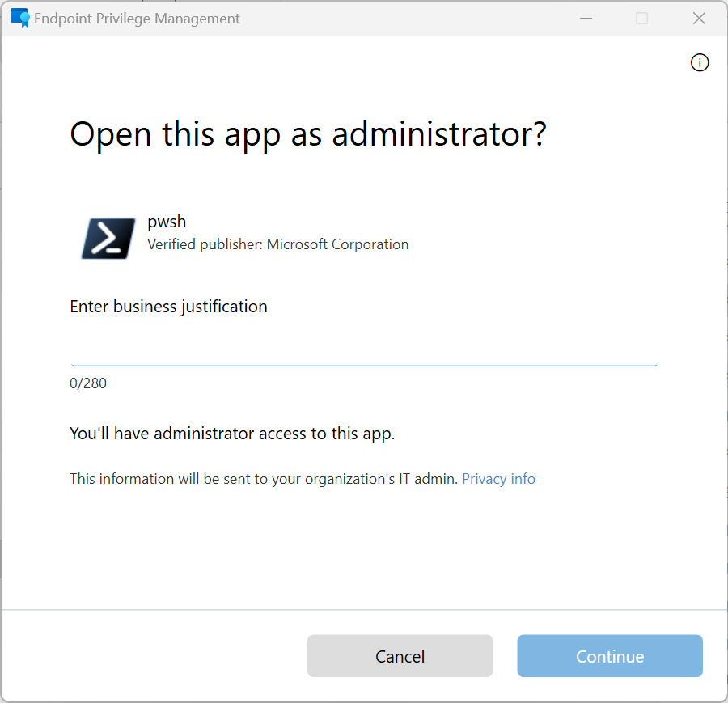This screenshot has height=703, width=728.
Task: Click the Endpoint Privilege Management title bar icon
Action: (x=18, y=18)
